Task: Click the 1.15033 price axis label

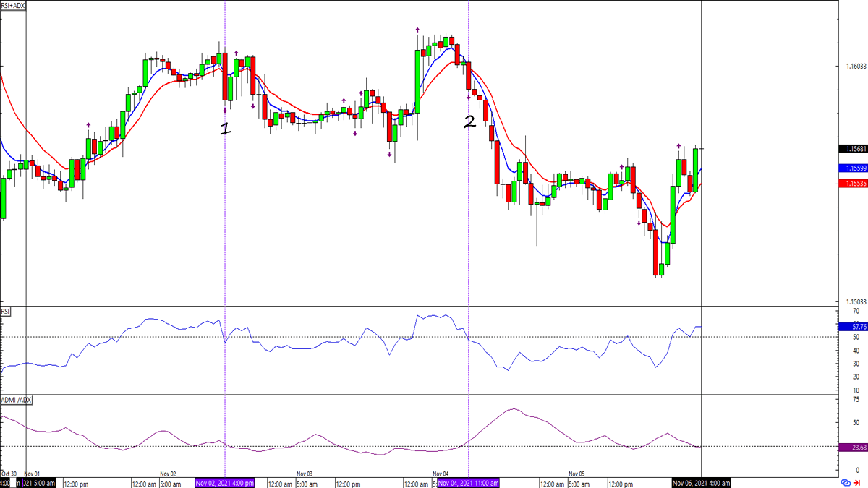Action: (x=855, y=301)
